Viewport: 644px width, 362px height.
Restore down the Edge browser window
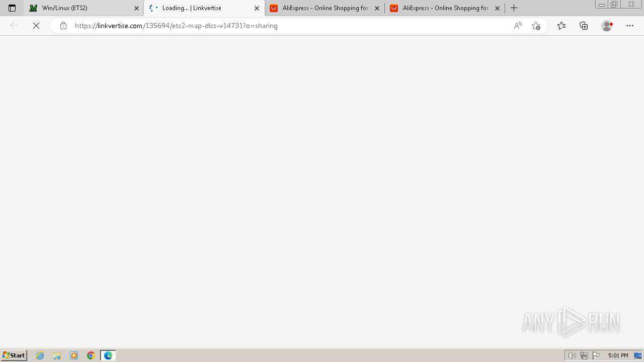[614, 5]
